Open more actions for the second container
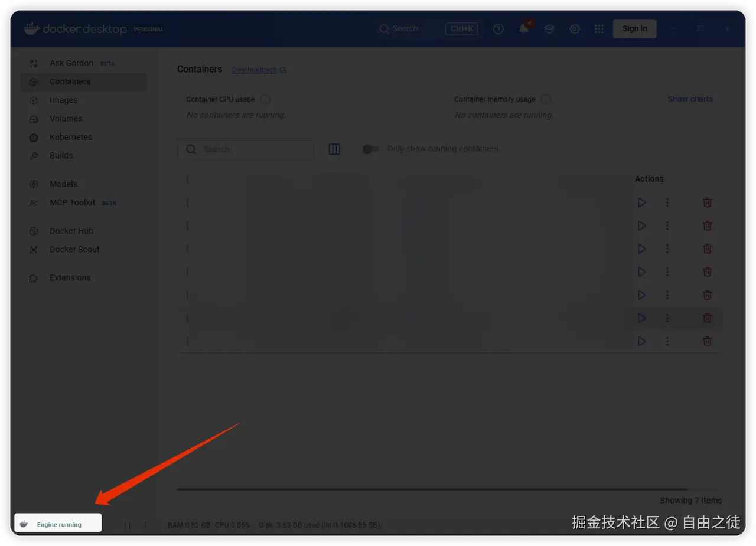The width and height of the screenshot is (756, 546). (x=667, y=225)
